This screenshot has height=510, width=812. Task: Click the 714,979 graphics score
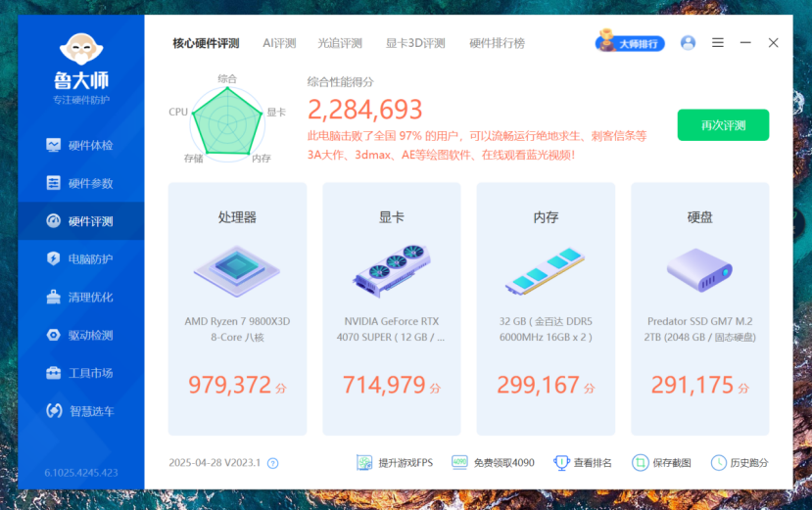pyautogui.click(x=384, y=385)
